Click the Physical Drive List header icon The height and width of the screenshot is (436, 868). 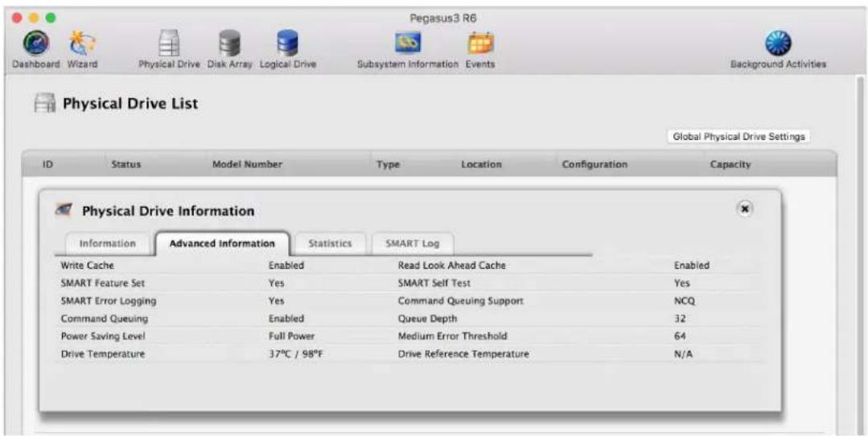(45, 104)
